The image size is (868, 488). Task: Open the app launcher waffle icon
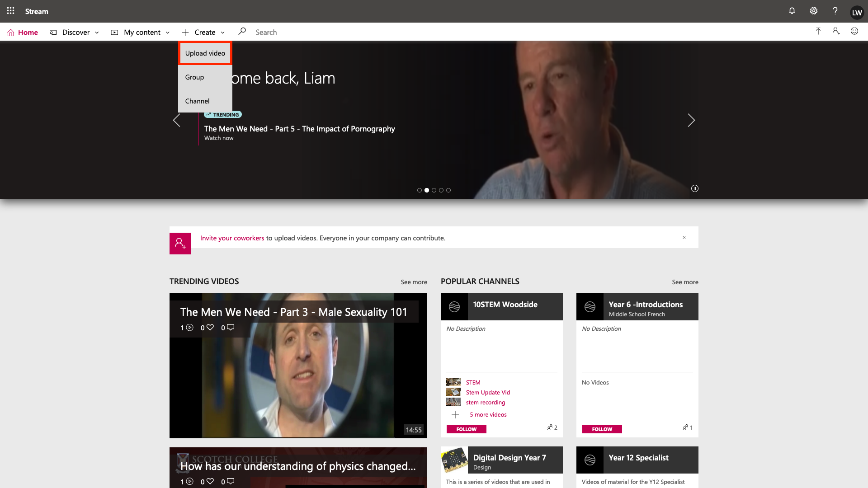point(11,11)
